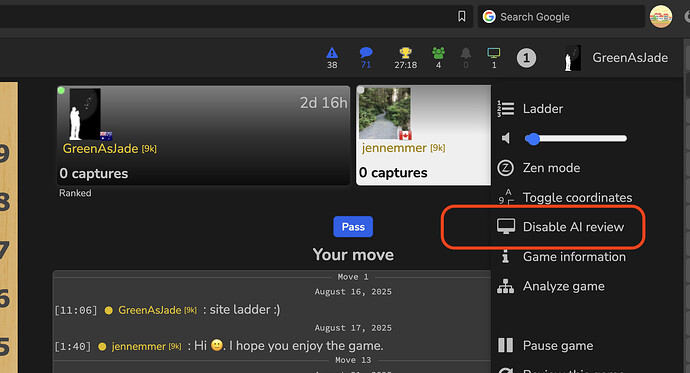Screen dimensions: 690x373
Task: Open the trophy tournament icon showing 27:18
Action: pyautogui.click(x=405, y=58)
